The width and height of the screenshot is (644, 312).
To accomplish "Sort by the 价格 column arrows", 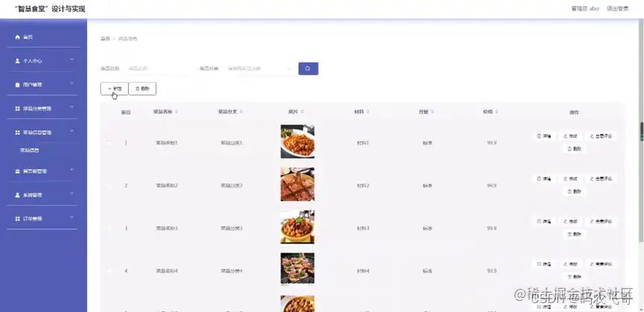I will [497, 112].
